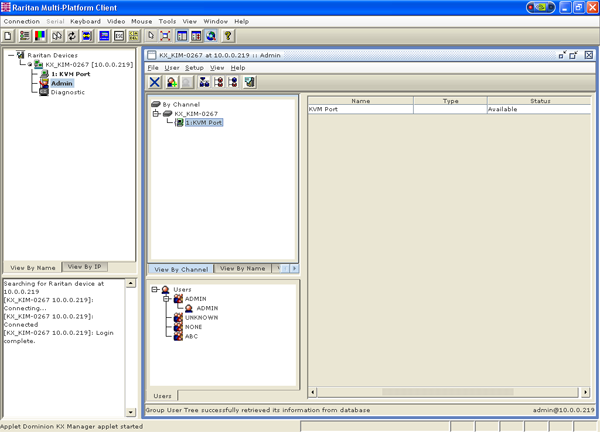The width and height of the screenshot is (600, 432).
Task: Select the NONE user group
Action: 193,327
